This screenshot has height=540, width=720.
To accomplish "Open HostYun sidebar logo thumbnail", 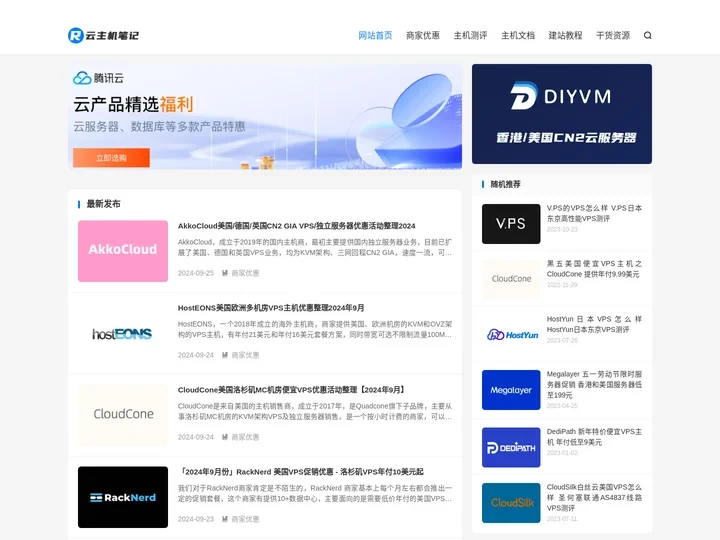I will tap(511, 335).
